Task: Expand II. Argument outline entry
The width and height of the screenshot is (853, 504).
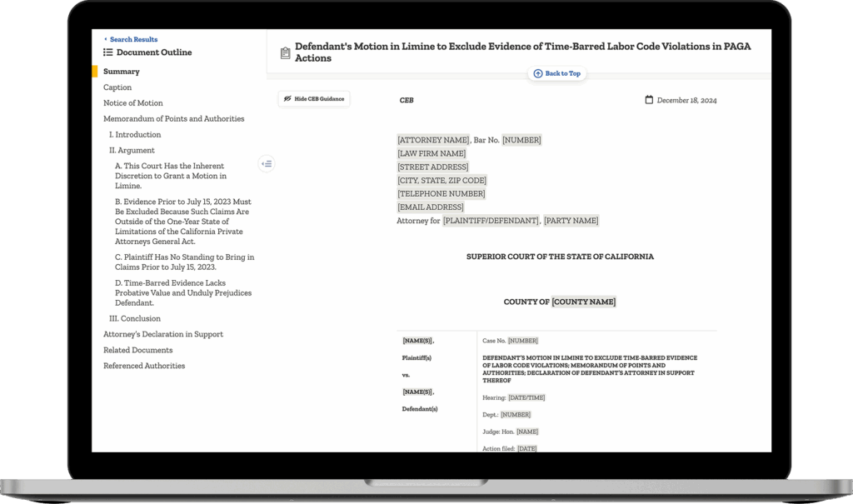Action: point(132,151)
